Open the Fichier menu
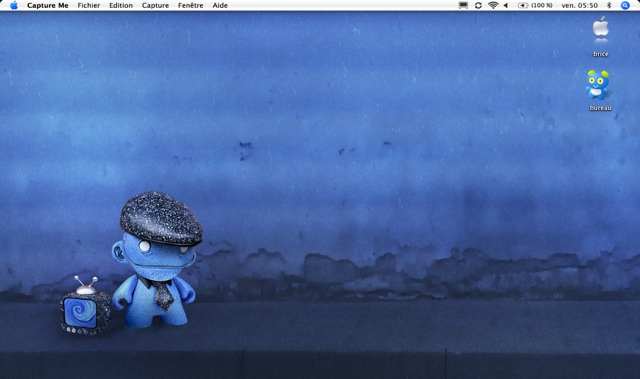The image size is (640, 379). 89,5
